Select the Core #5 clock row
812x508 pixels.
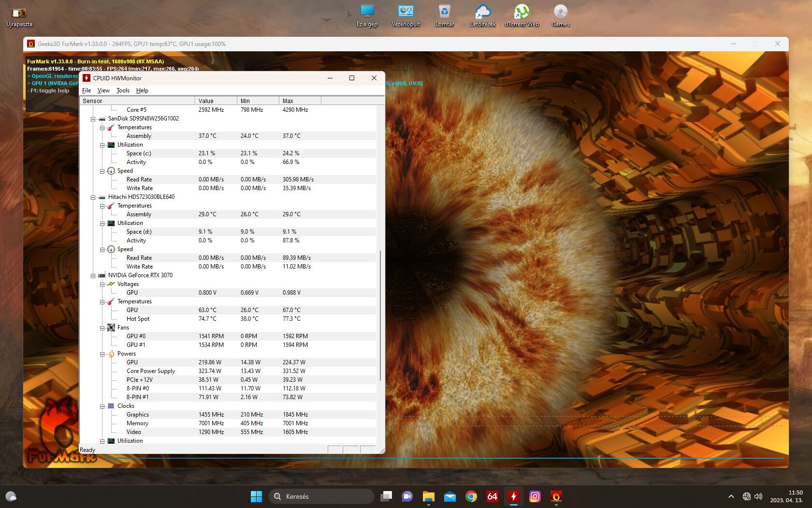pyautogui.click(x=228, y=110)
